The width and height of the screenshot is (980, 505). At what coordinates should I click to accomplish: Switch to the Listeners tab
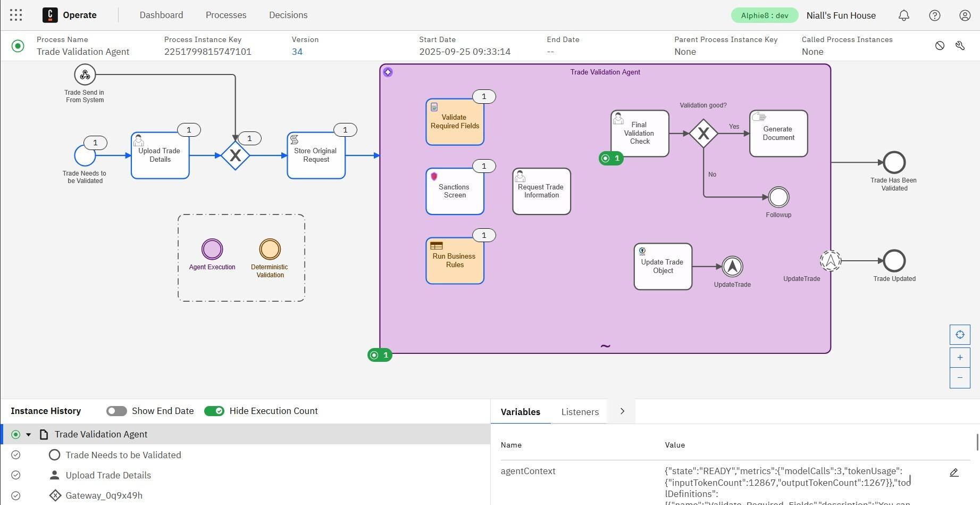tap(580, 412)
